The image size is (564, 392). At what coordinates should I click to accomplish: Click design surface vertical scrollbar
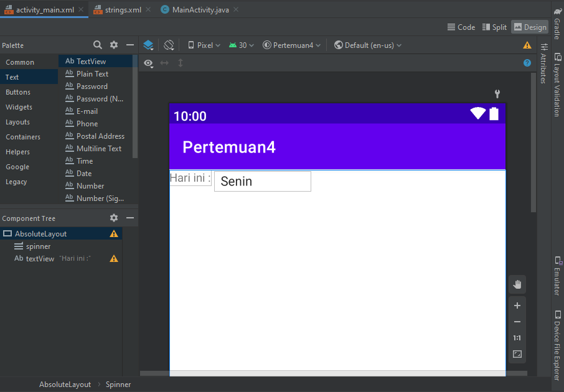tap(533, 142)
